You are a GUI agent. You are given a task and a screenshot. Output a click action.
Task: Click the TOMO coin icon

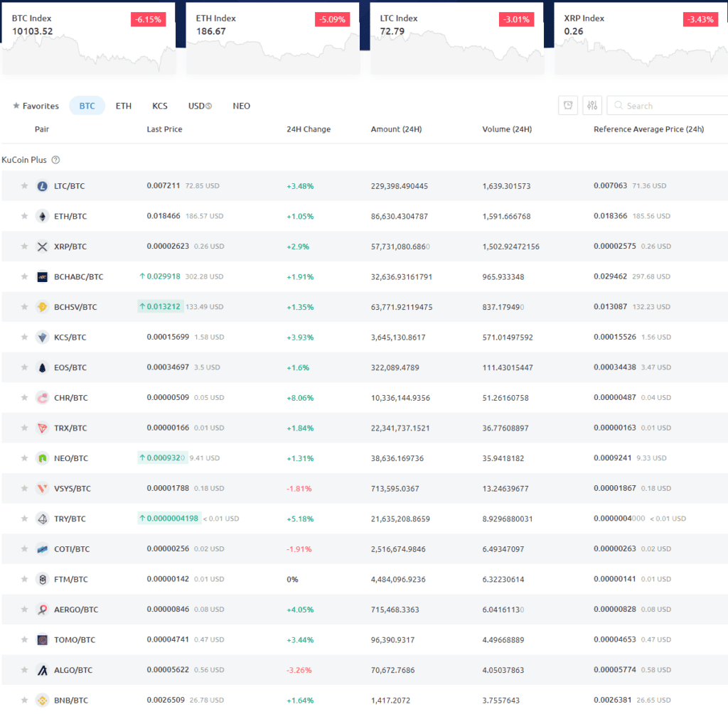tap(42, 640)
